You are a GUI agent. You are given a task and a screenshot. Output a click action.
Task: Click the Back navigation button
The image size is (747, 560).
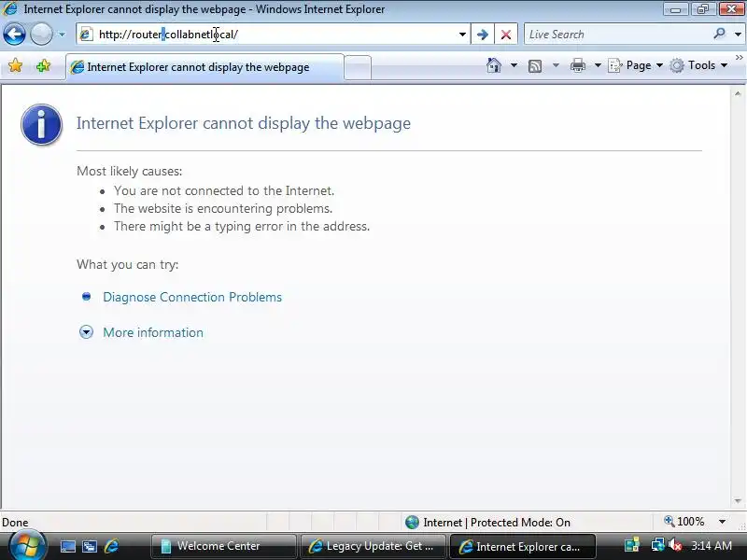pyautogui.click(x=14, y=35)
